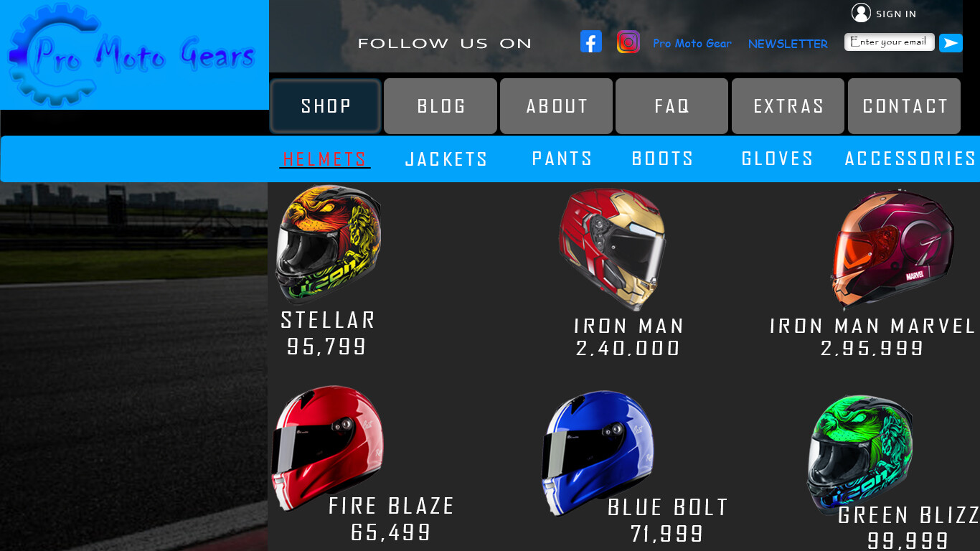980x551 pixels.
Task: Open the FAQ menu button
Action: pyautogui.click(x=672, y=106)
